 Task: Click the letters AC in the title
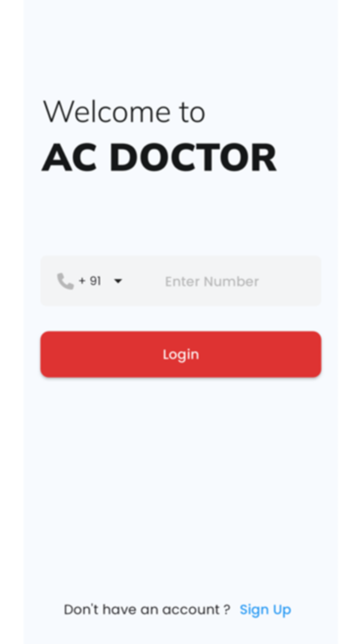(x=70, y=158)
